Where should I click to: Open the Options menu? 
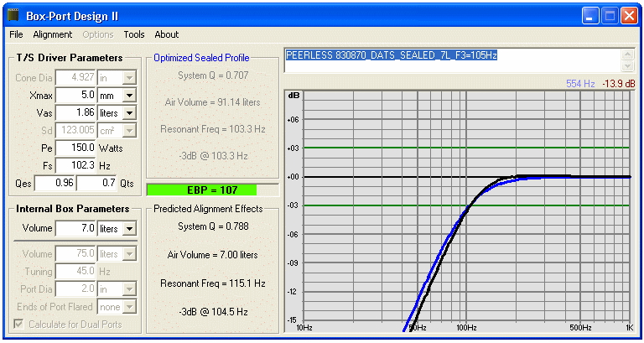98,34
